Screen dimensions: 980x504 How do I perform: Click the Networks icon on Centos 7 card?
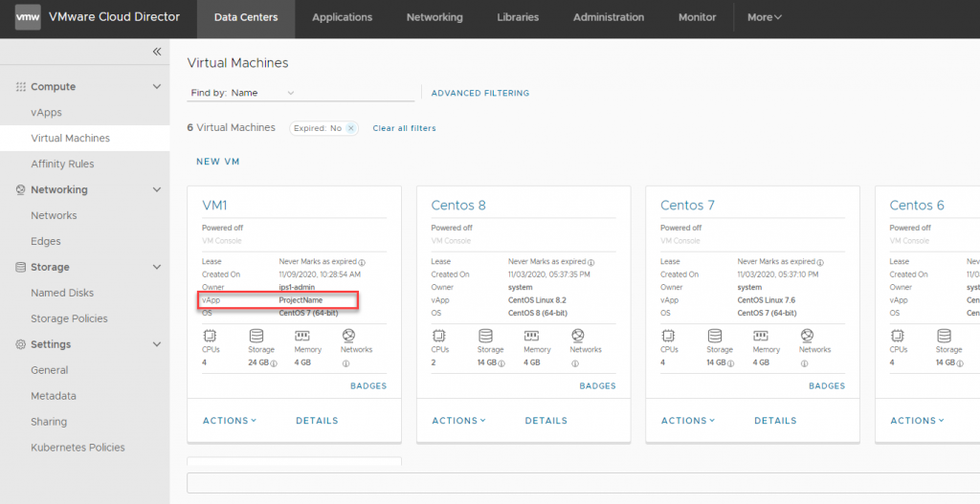point(808,336)
